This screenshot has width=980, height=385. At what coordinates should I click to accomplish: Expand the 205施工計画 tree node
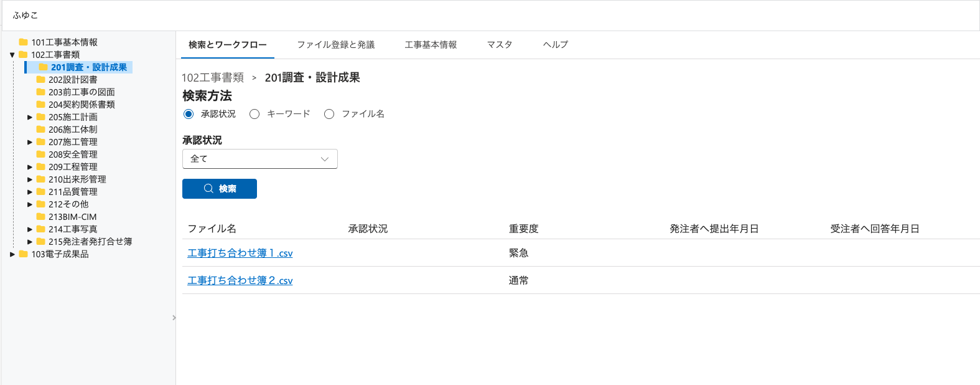[x=30, y=117]
